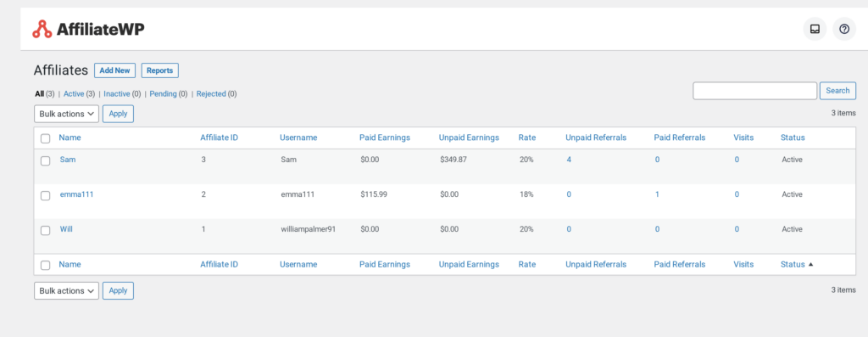The image size is (868, 337).
Task: Click Will's paid referrals count
Action: [657, 229]
